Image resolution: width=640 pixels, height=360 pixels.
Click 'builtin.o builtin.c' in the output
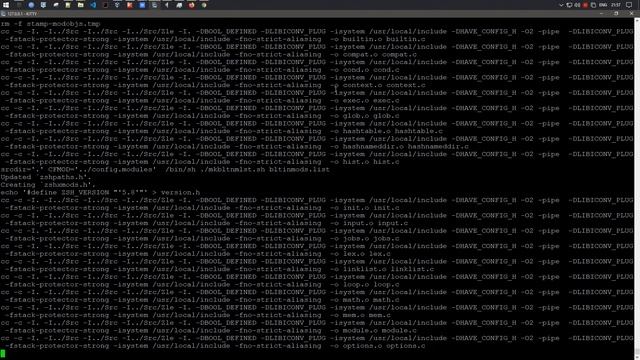[x=384, y=39]
